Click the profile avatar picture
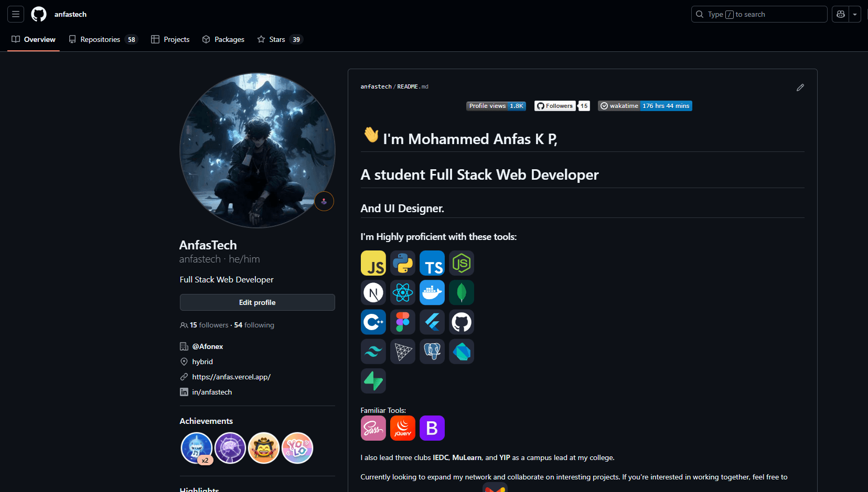The image size is (868, 492). point(257,150)
